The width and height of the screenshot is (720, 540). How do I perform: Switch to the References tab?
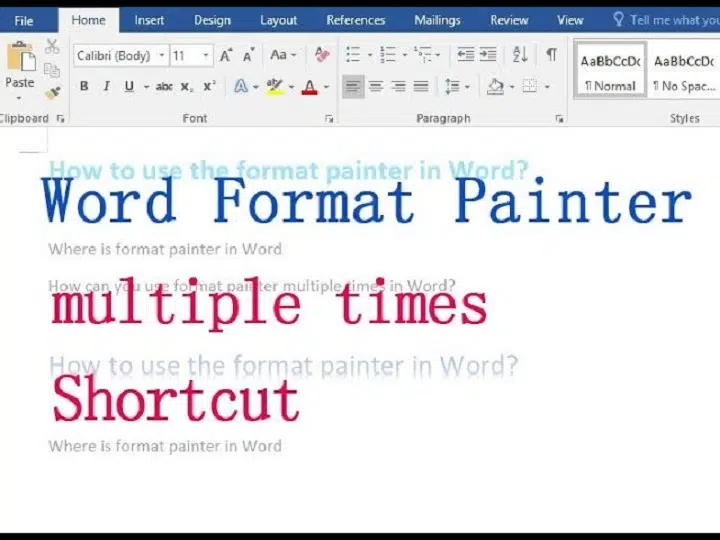355,20
